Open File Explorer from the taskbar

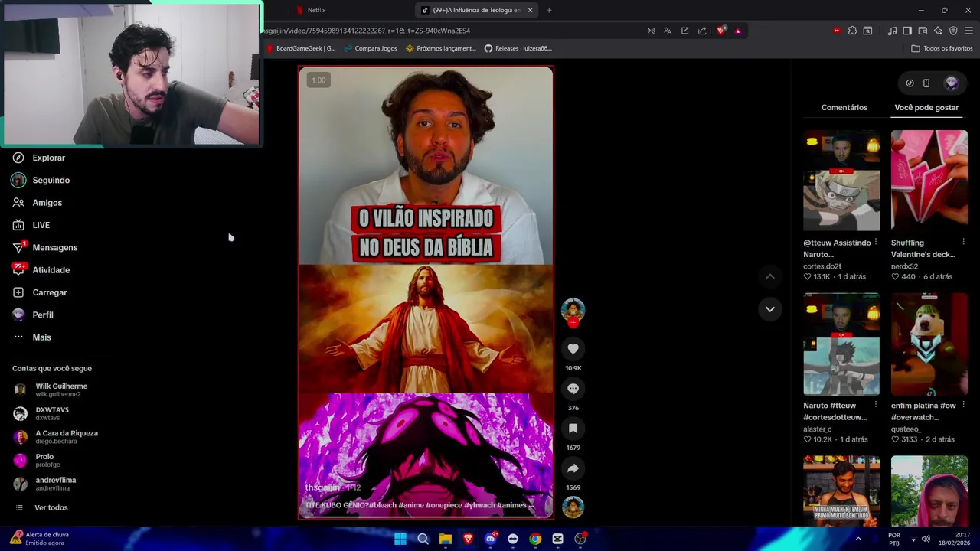click(x=446, y=539)
